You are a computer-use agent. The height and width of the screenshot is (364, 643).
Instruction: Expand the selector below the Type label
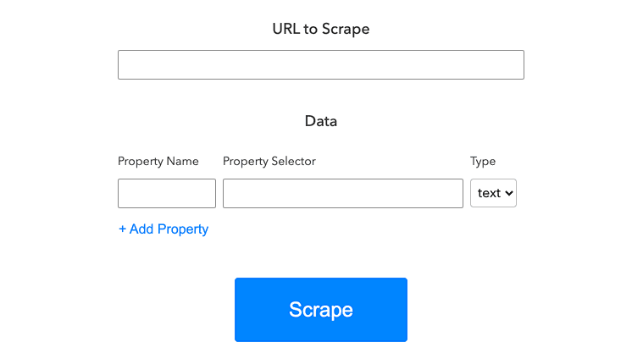point(493,193)
